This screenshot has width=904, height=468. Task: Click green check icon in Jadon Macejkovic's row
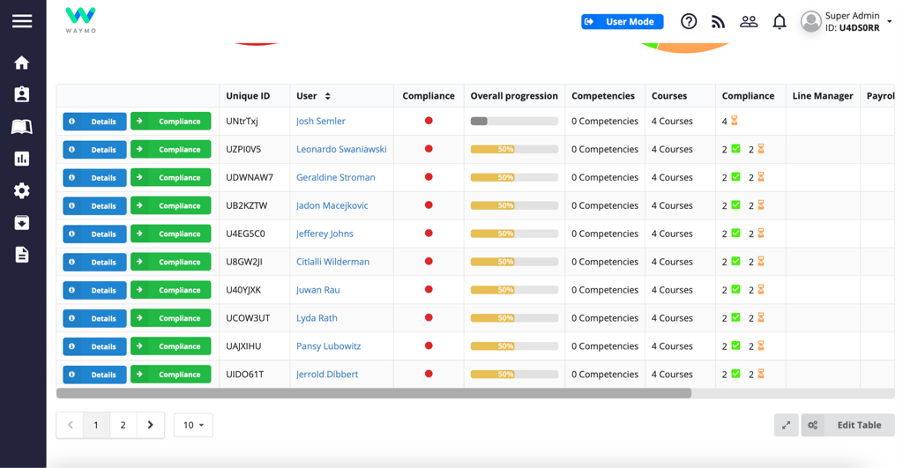[736, 205]
